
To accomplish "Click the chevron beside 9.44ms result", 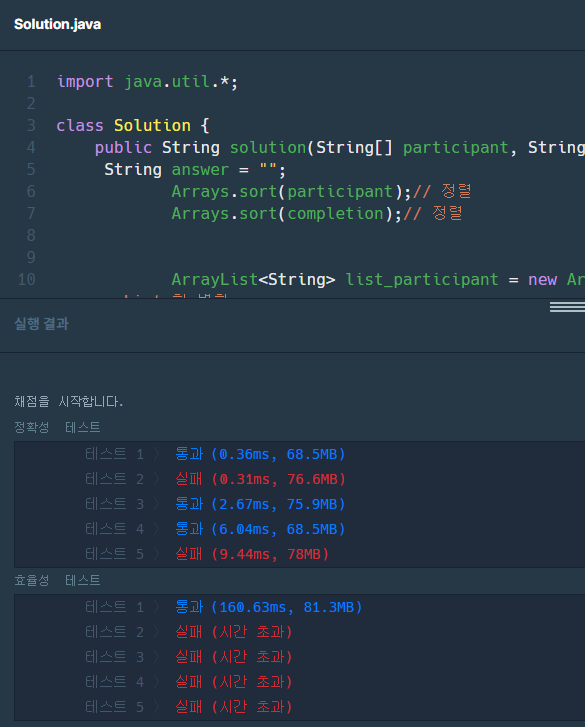I will (x=157, y=554).
